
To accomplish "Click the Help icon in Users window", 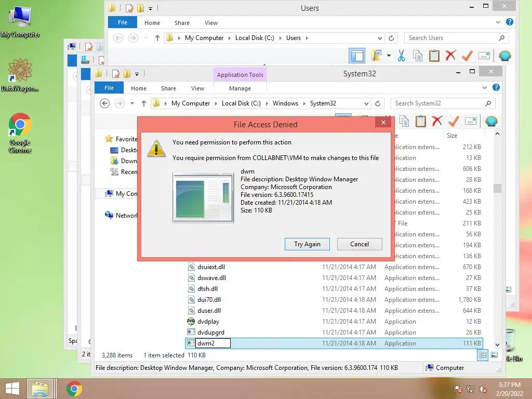I will pyautogui.click(x=510, y=22).
